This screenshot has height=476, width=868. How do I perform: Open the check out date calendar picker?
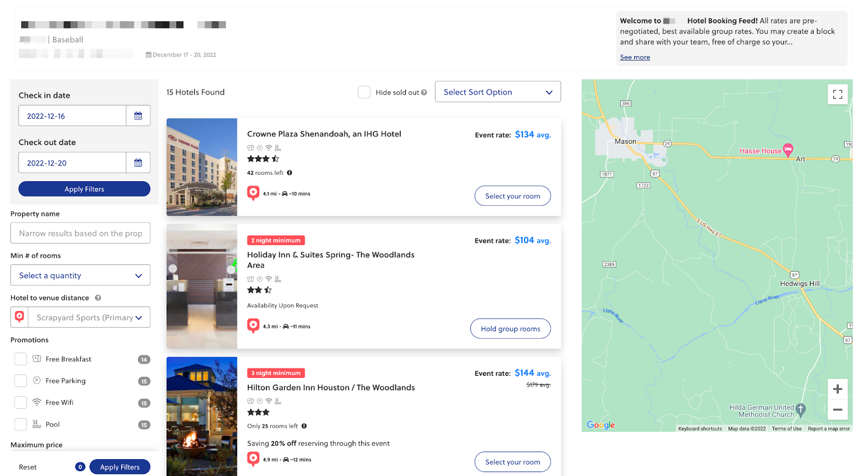point(138,163)
